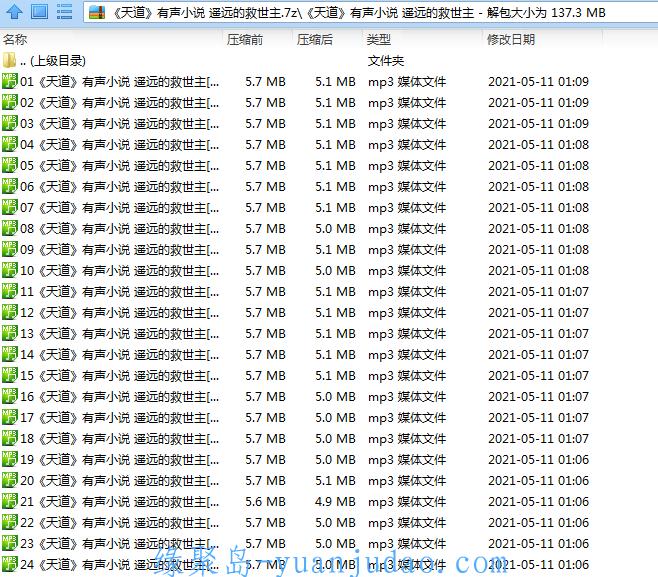Select file name 16《天道》有声小说
The width and height of the screenshot is (658, 577).
[120, 397]
